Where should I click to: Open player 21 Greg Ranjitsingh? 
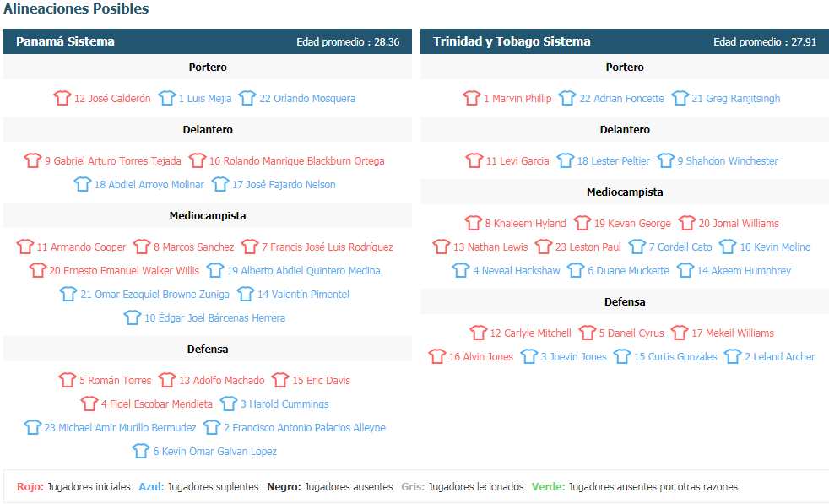coord(736,99)
